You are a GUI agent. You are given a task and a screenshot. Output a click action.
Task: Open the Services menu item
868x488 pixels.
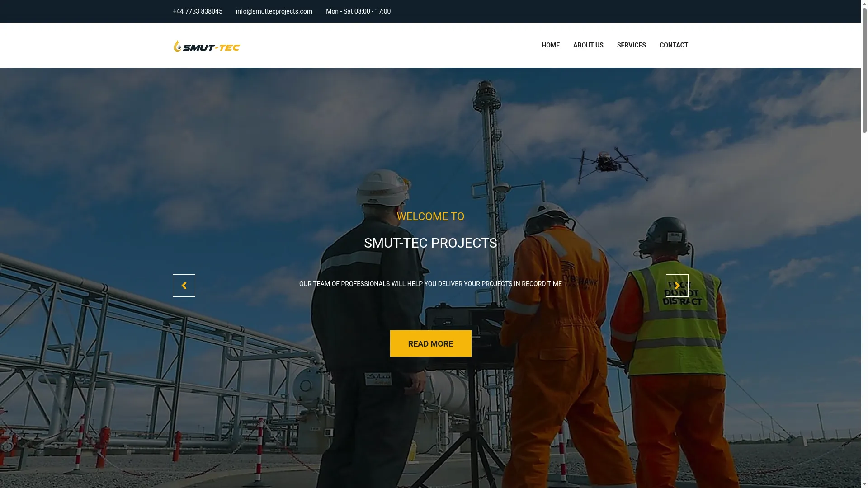click(x=631, y=45)
